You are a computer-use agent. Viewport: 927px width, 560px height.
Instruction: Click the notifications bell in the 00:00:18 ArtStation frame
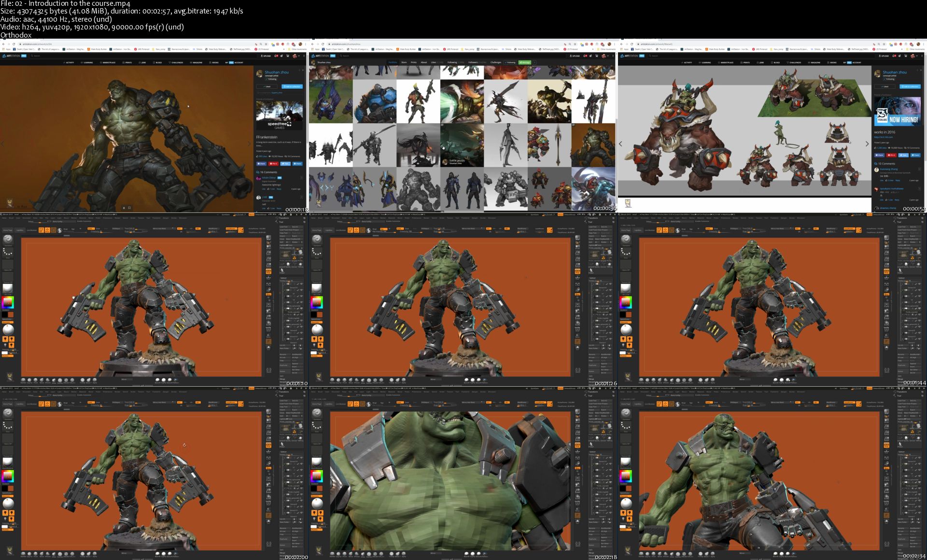276,56
